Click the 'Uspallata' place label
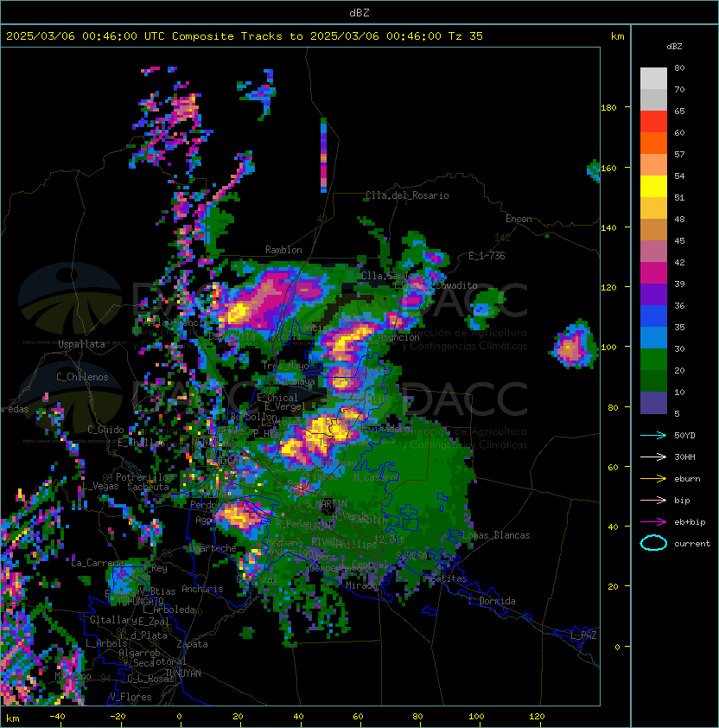 click(x=81, y=344)
